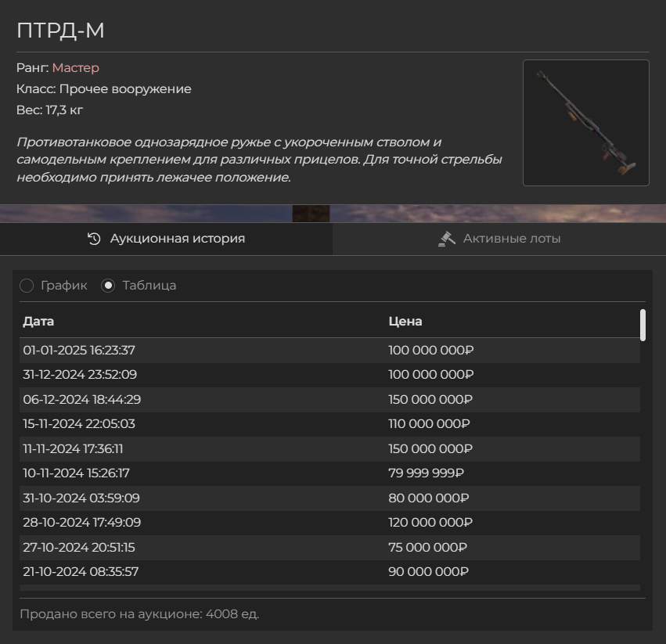Click the Вес: 17,3 кг line
This screenshot has width=666, height=644.
tap(49, 110)
